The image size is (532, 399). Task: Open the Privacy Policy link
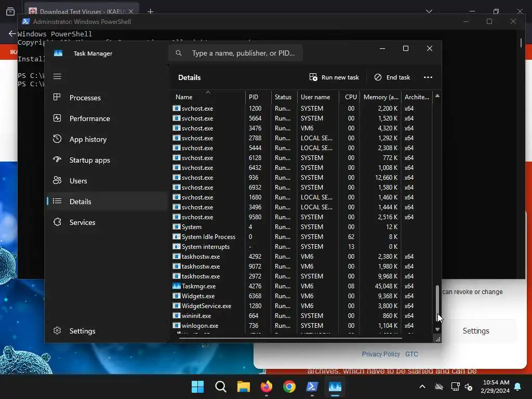click(x=381, y=354)
